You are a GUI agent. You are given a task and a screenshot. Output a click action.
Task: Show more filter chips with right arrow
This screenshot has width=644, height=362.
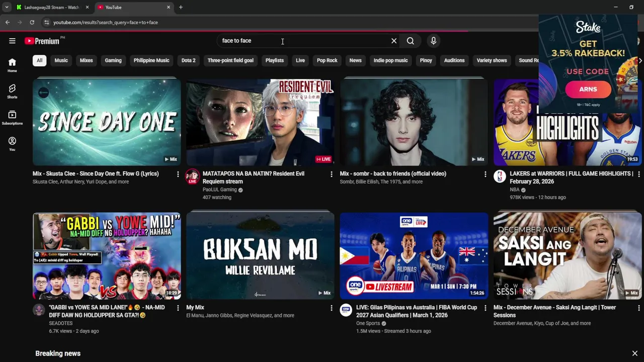[x=639, y=60]
